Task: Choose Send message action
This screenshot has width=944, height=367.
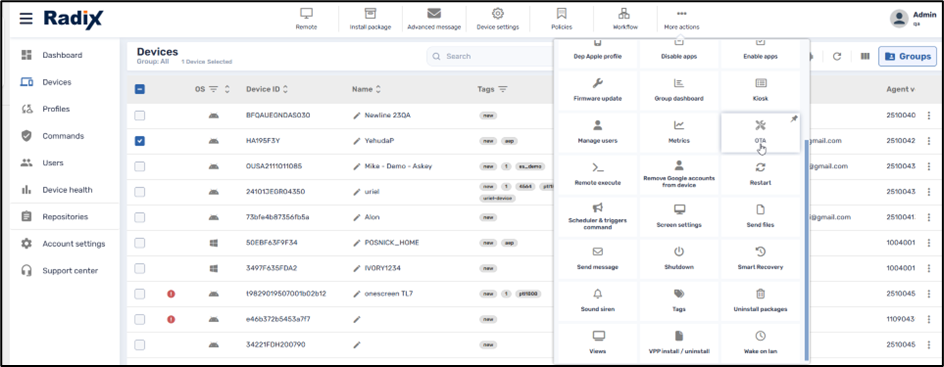Action: coord(598,258)
